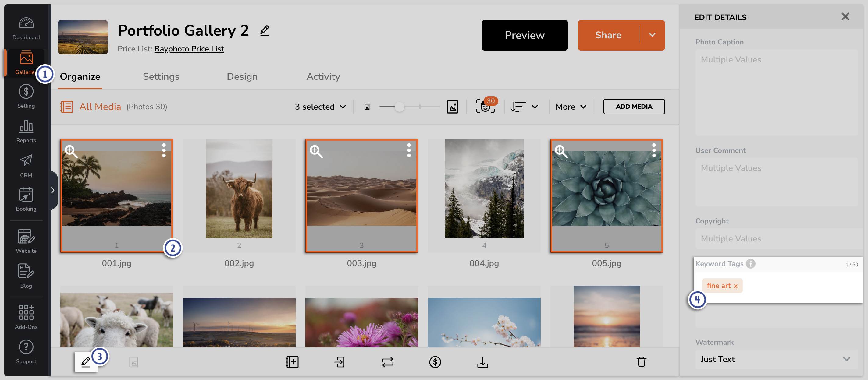Click the thumbnail size slider handle
Viewport: 868px width, 380px height.
tap(399, 107)
